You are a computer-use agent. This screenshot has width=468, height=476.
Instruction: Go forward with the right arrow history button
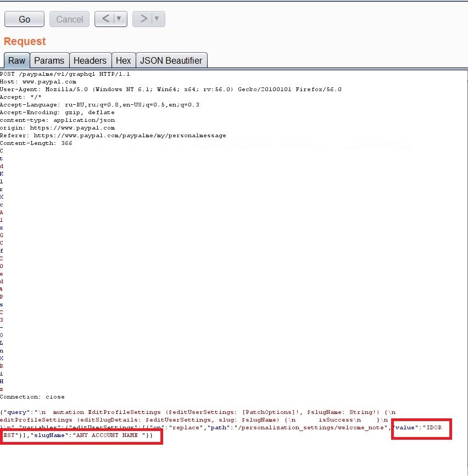[143, 19]
